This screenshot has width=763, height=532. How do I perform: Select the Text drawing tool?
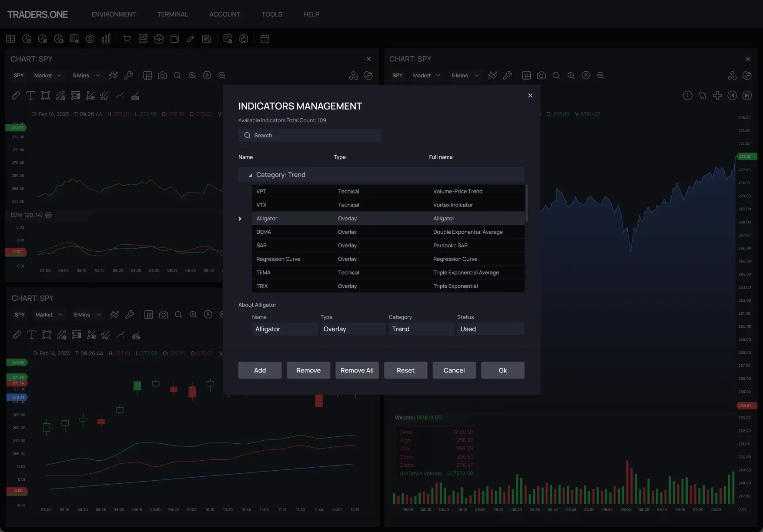(31, 96)
